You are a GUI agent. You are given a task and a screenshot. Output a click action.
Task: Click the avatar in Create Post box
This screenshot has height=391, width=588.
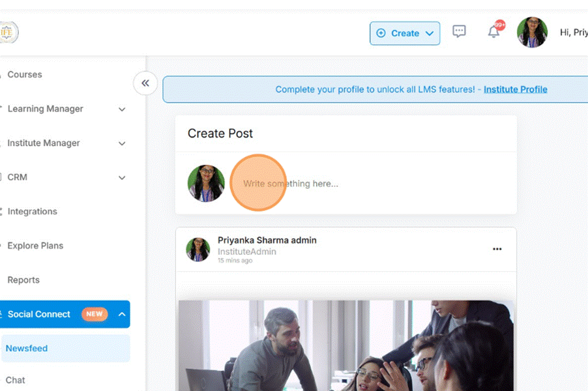tap(206, 183)
